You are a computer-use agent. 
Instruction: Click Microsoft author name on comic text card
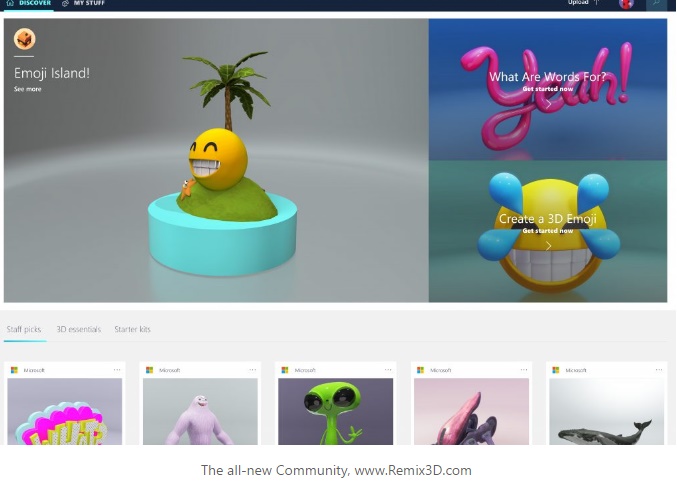coord(34,370)
